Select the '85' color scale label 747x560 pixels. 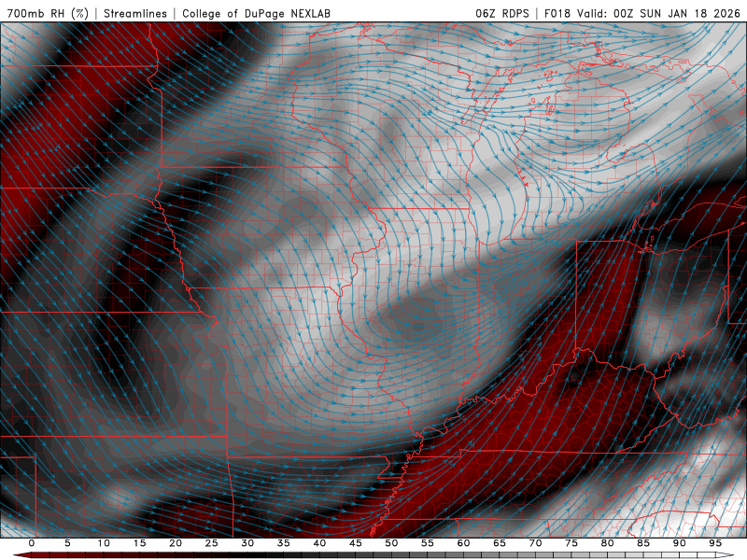643,543
